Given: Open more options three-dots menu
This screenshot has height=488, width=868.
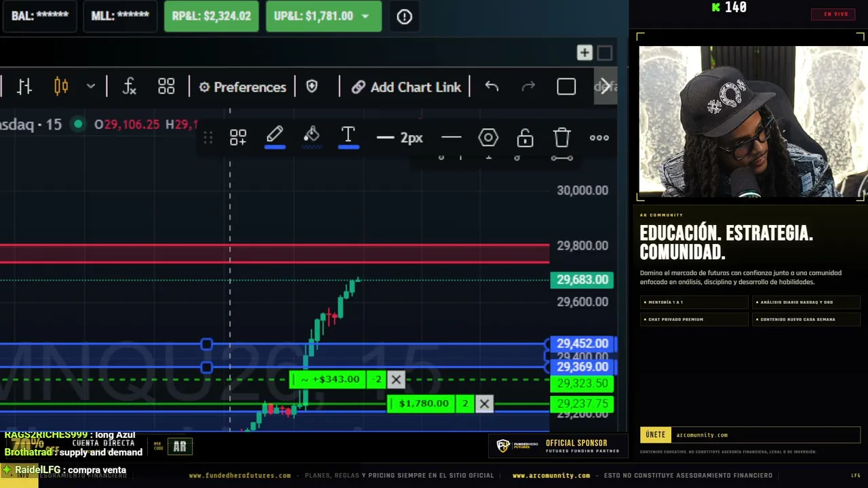Looking at the screenshot, I should tap(599, 138).
